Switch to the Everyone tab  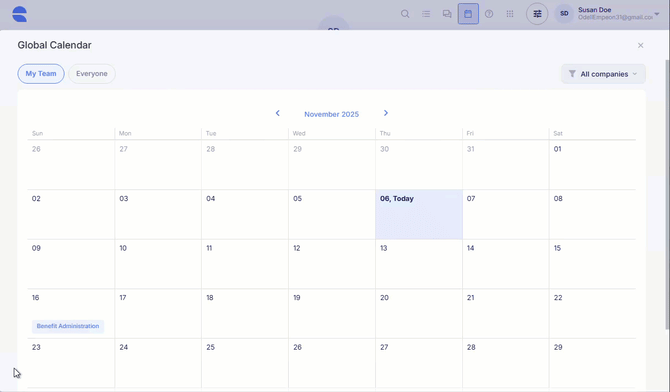pos(92,74)
